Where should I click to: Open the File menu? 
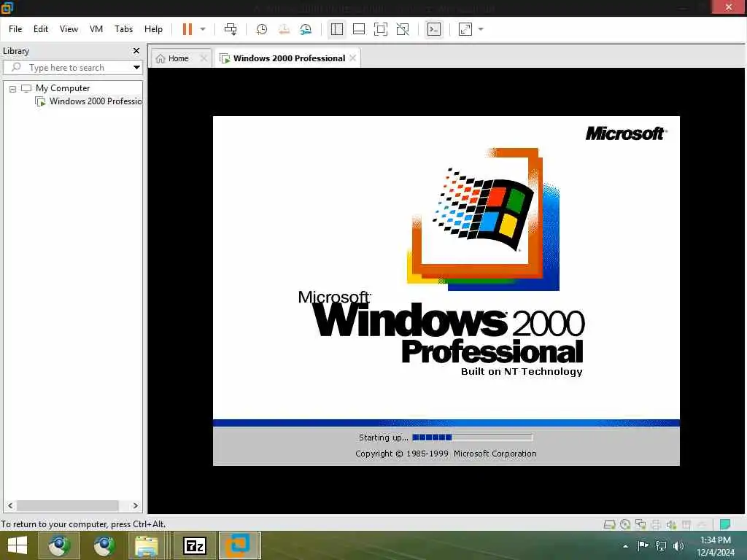tap(15, 29)
